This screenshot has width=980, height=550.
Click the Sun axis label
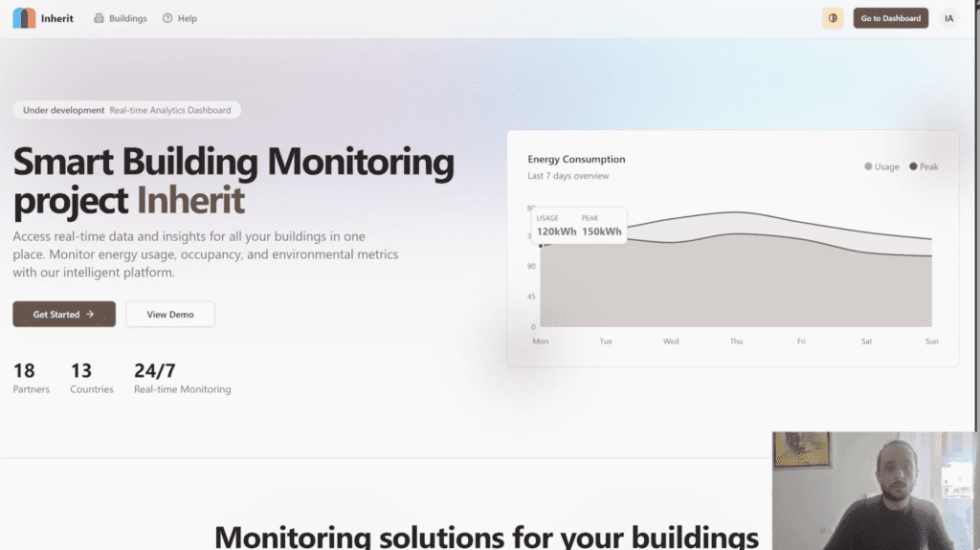(x=931, y=341)
